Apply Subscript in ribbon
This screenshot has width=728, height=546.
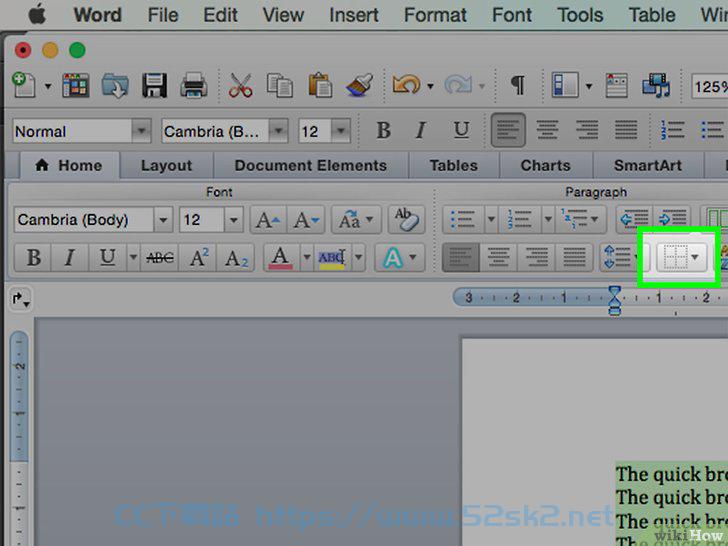(236, 257)
